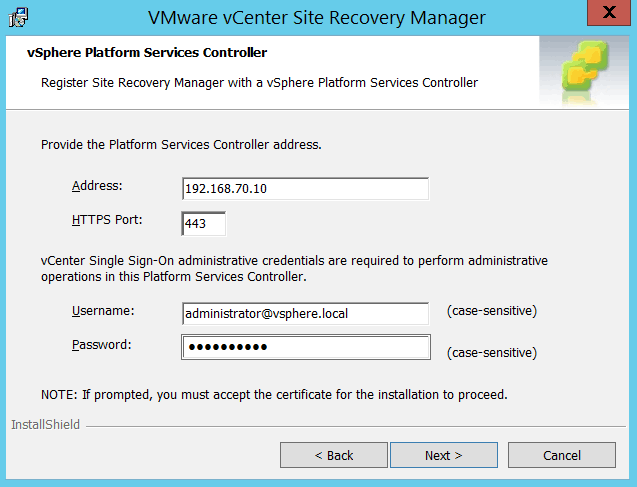The width and height of the screenshot is (637, 487).
Task: Proceed by pressing Next
Action: [443, 455]
